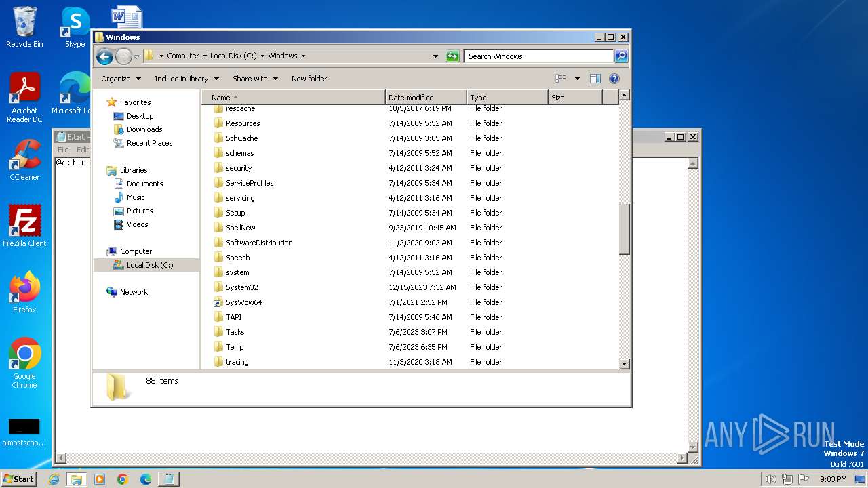Open Google Chrome desktop shortcut
This screenshot has width=868, height=488.
point(24,363)
